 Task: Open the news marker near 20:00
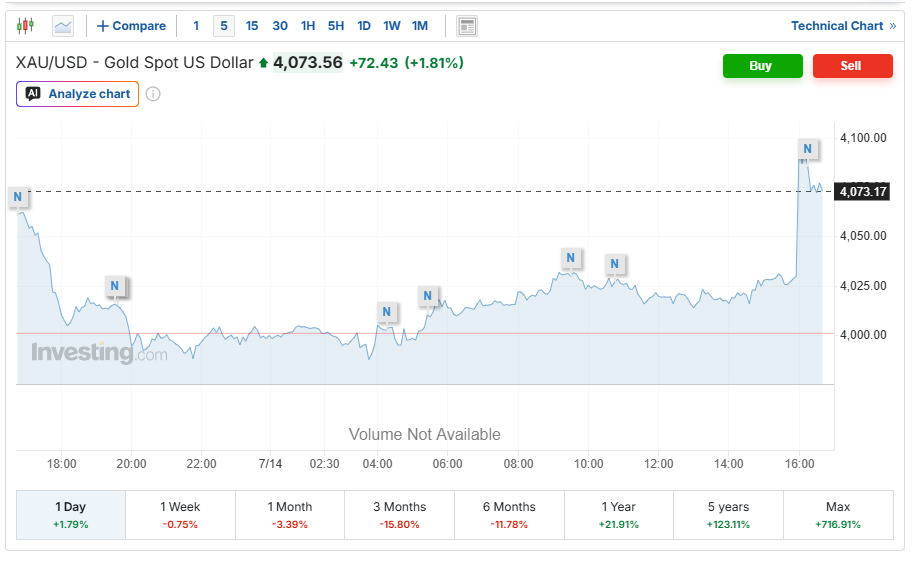pyautogui.click(x=115, y=286)
